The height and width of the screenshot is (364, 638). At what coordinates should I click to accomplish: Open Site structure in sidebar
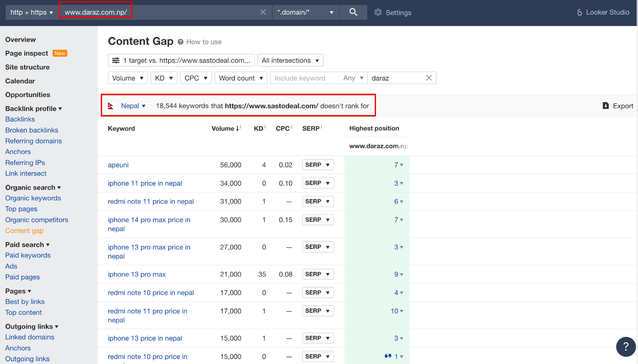point(28,67)
